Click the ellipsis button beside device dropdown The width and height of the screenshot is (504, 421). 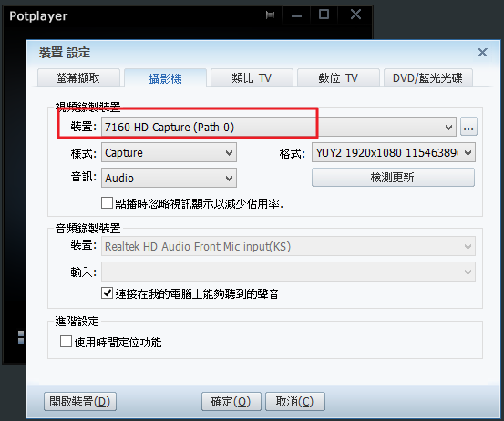pos(468,127)
